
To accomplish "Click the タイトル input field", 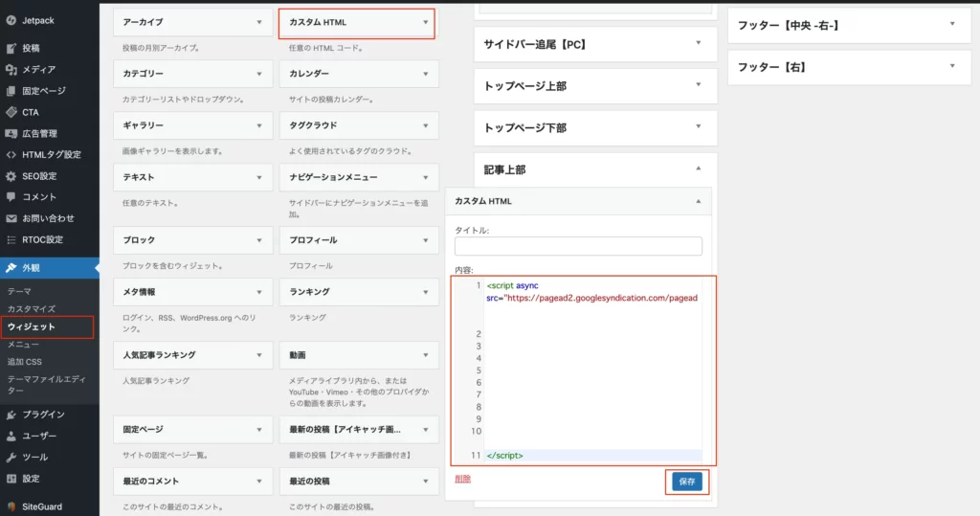I will point(578,246).
